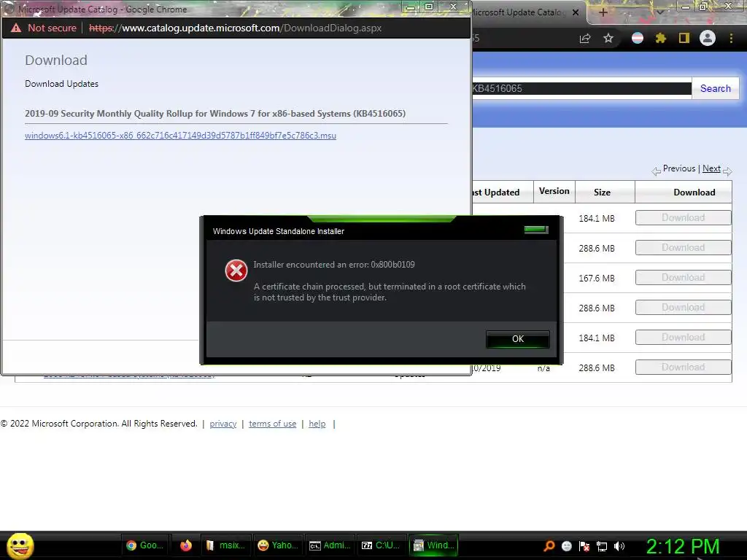
Task: Switch to Google Chrome taskbar button
Action: tap(145, 545)
